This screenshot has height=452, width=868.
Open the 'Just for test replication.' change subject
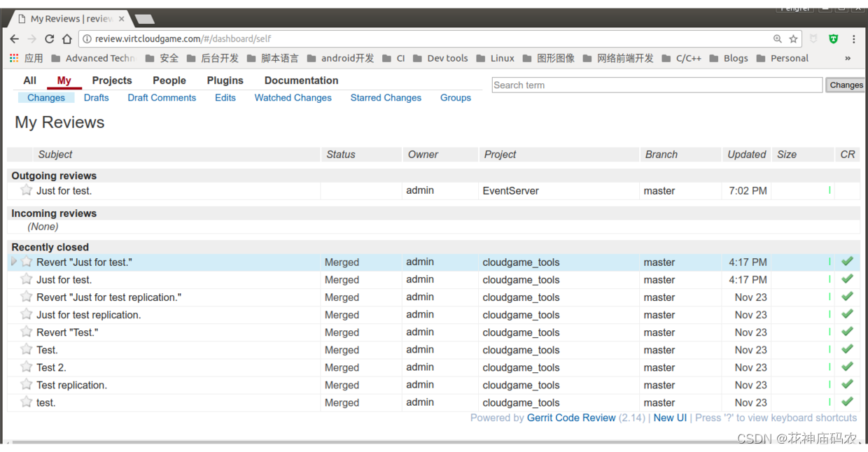pos(89,315)
